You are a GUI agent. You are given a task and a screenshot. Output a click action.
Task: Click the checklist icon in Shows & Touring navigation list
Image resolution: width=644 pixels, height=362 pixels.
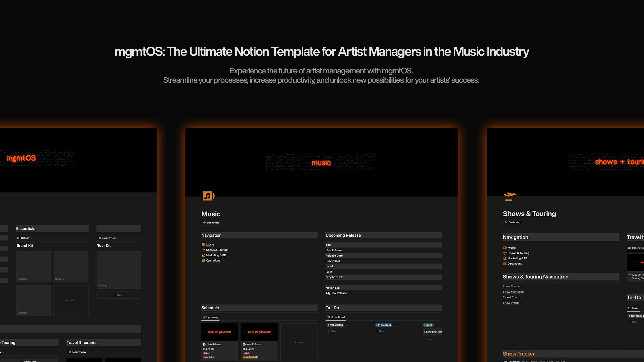tap(505, 264)
